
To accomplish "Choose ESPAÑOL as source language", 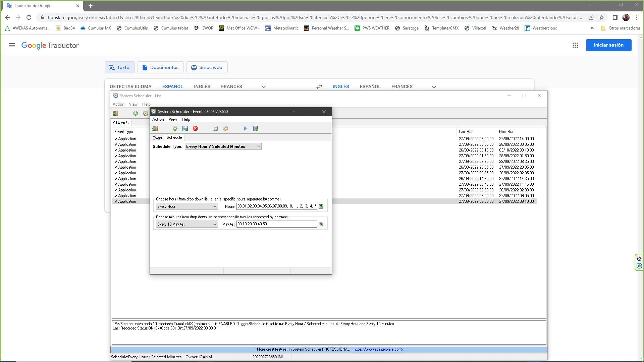I will [x=173, y=86].
